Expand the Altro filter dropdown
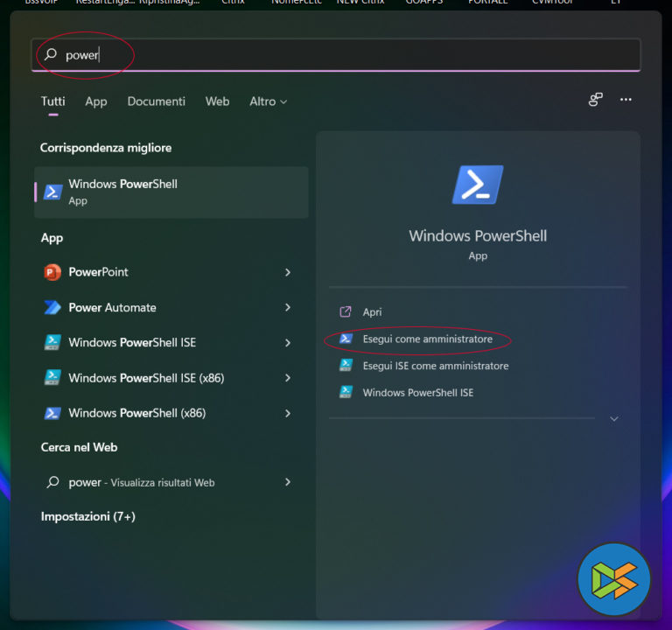The width and height of the screenshot is (672, 630). [x=268, y=101]
